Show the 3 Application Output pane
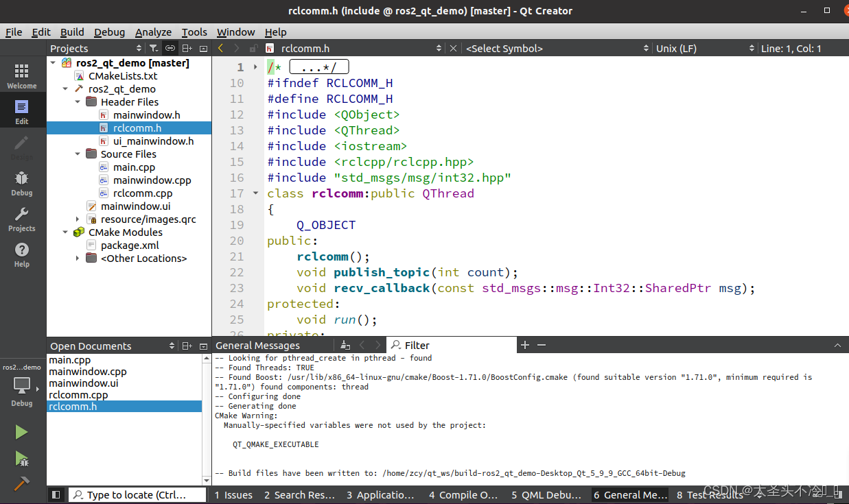This screenshot has width=849, height=504. [380, 494]
